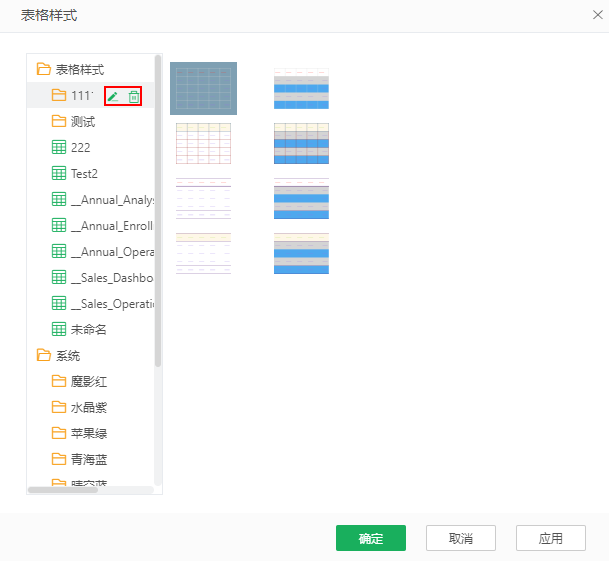The height and width of the screenshot is (561, 609).
Task: Click the pencil edit icon beside folder 111
Action: tap(113, 96)
